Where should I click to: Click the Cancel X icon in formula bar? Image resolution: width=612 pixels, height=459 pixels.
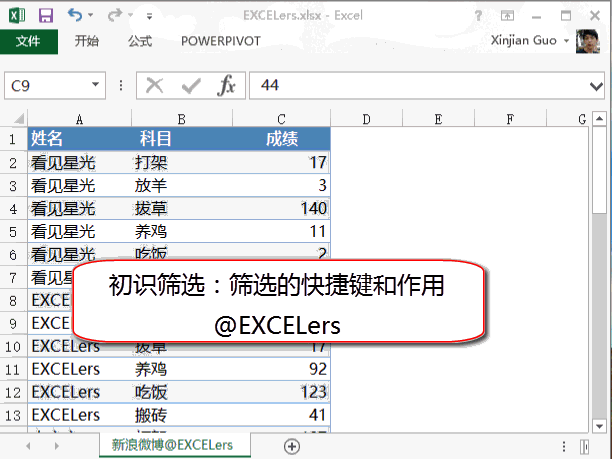tap(155, 86)
